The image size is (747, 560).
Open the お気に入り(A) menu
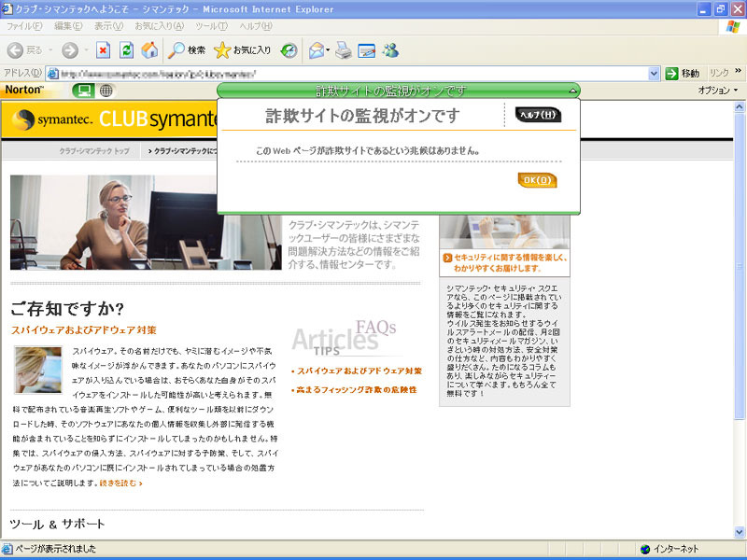[x=159, y=26]
